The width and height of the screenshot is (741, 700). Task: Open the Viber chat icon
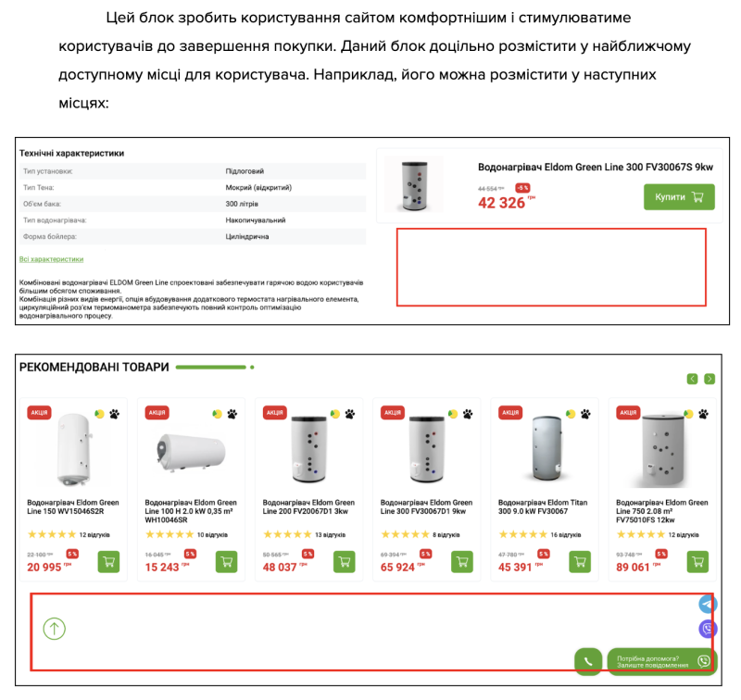(x=708, y=629)
